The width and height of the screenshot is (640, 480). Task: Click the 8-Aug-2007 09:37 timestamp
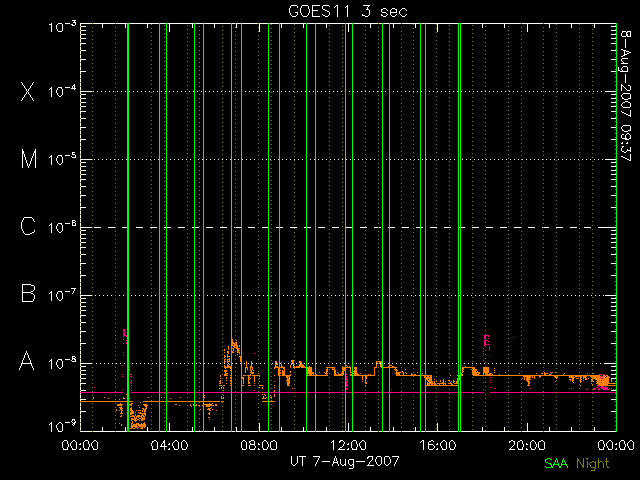(626, 95)
